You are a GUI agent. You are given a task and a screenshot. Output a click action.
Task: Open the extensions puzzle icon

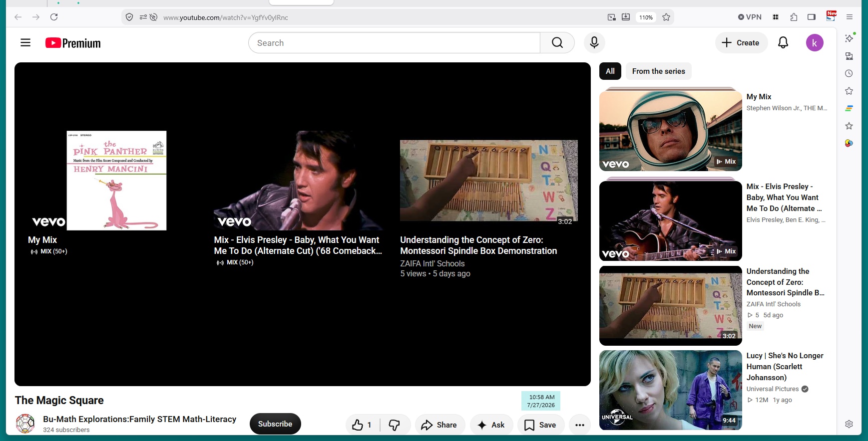pos(794,17)
